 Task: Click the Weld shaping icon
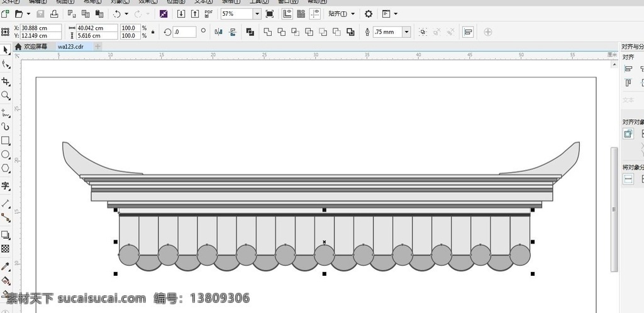click(268, 31)
